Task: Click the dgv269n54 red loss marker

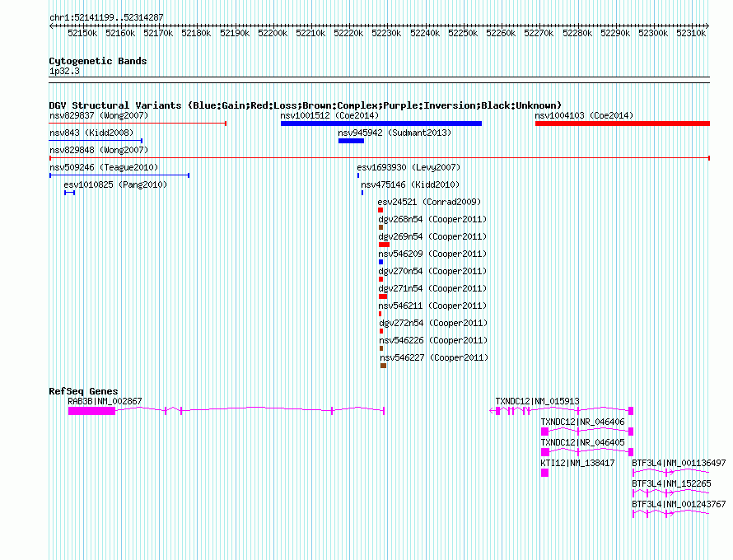Action: 385,245
